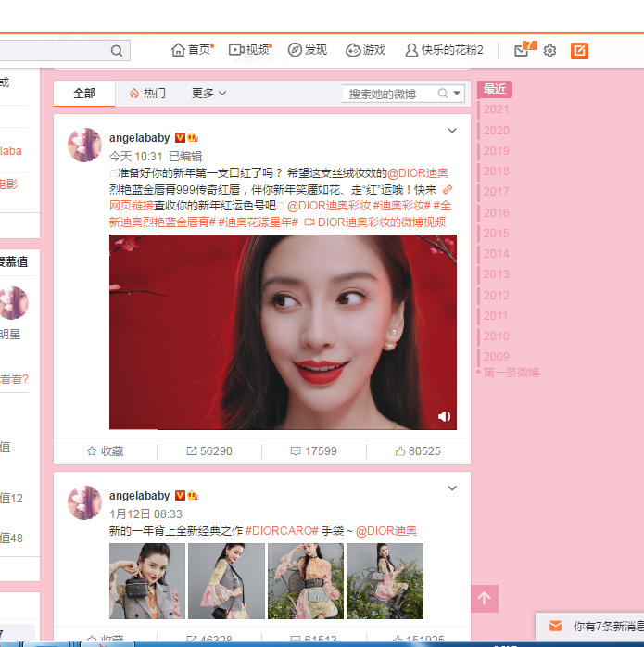The image size is (644, 647).
Task: Go to 首页 home in the top navigation
Action: tap(192, 50)
